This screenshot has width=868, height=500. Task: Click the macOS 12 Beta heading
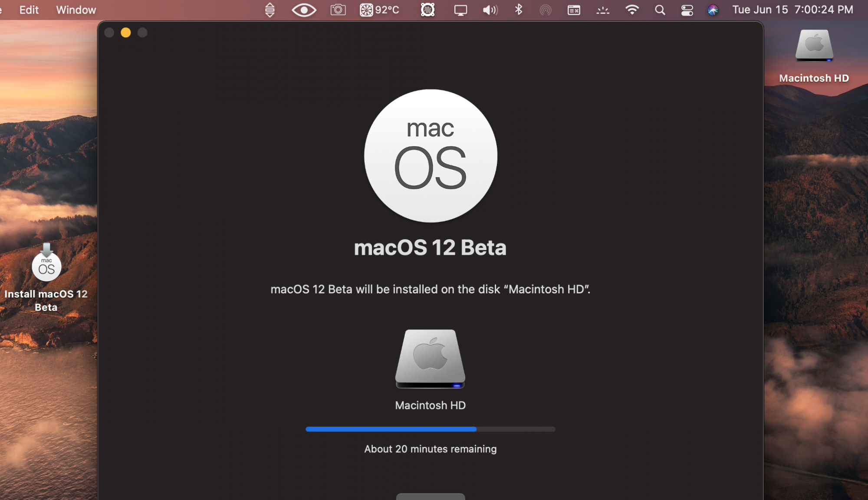[x=430, y=247]
